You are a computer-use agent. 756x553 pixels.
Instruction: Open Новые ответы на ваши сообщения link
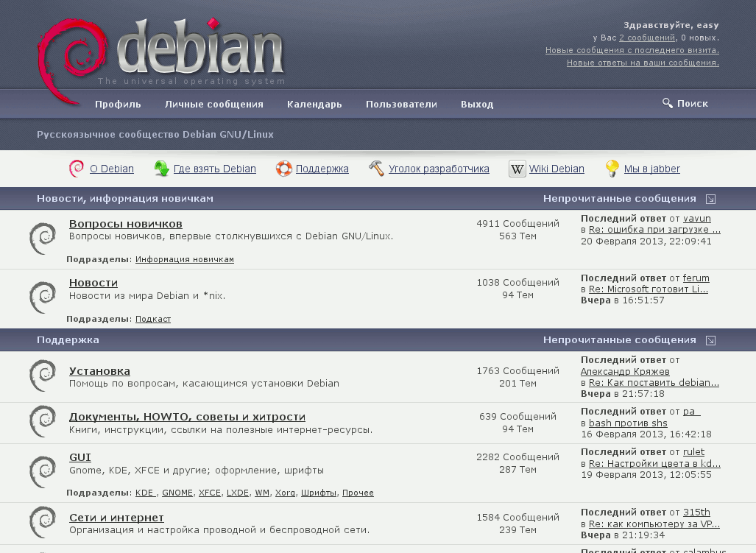(643, 63)
